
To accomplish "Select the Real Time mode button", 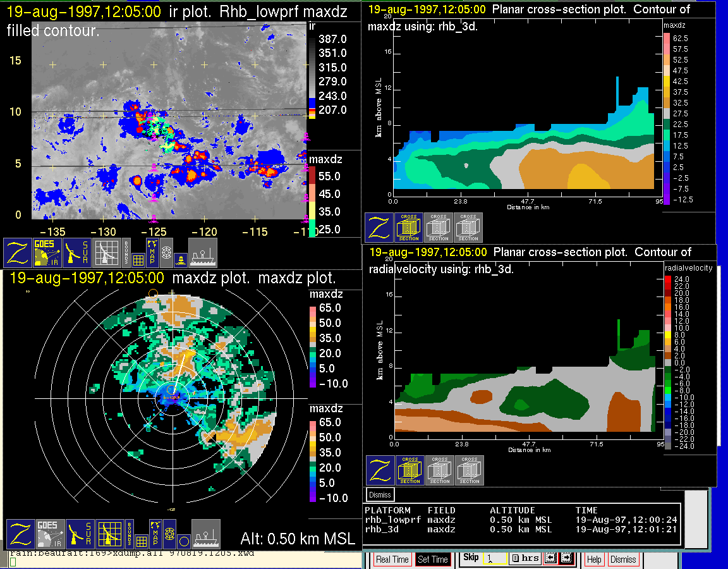I will coord(392,560).
